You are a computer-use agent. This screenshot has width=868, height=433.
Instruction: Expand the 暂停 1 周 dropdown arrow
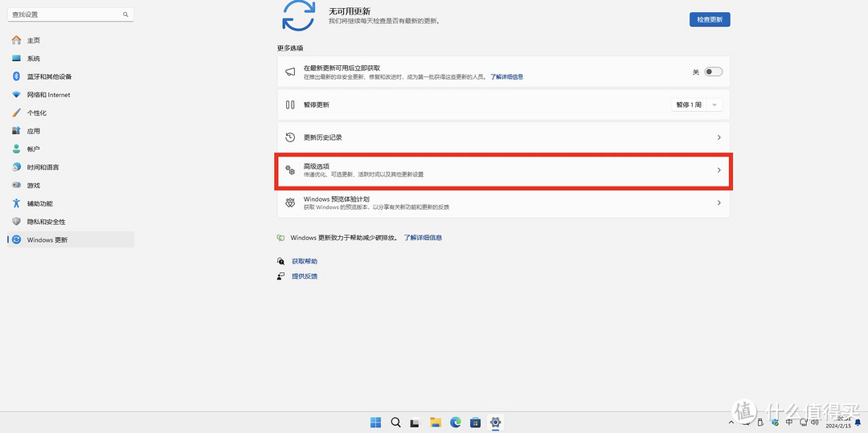click(x=714, y=104)
